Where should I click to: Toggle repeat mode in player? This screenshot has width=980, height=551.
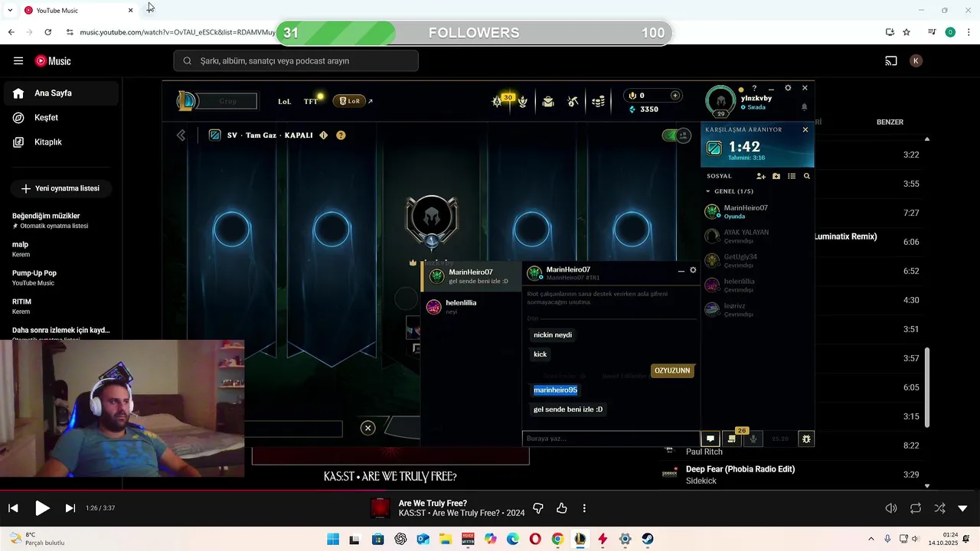[916, 508]
